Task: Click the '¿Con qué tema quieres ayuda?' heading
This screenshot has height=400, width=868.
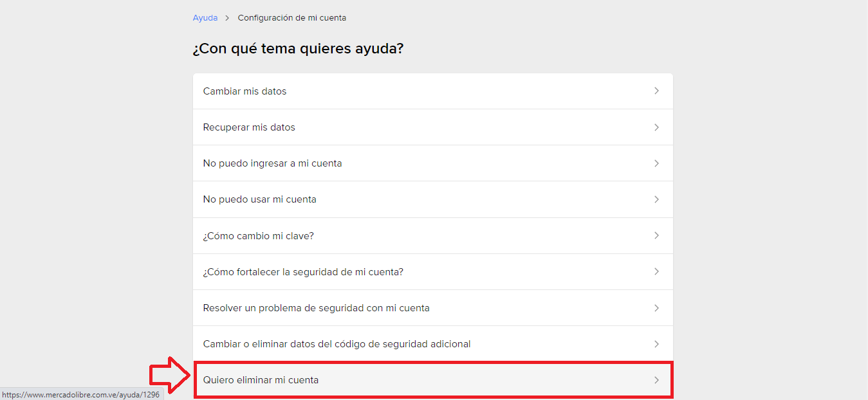Action: [298, 49]
